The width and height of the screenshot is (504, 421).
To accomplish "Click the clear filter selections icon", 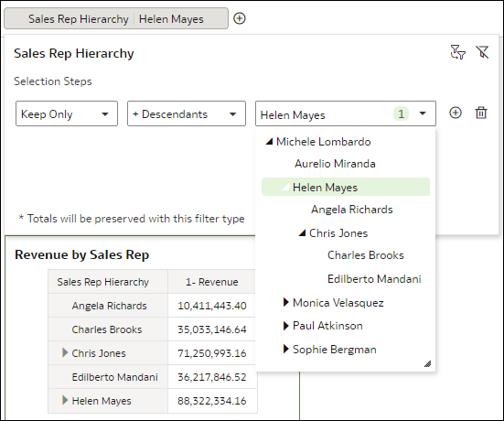I will 482,52.
